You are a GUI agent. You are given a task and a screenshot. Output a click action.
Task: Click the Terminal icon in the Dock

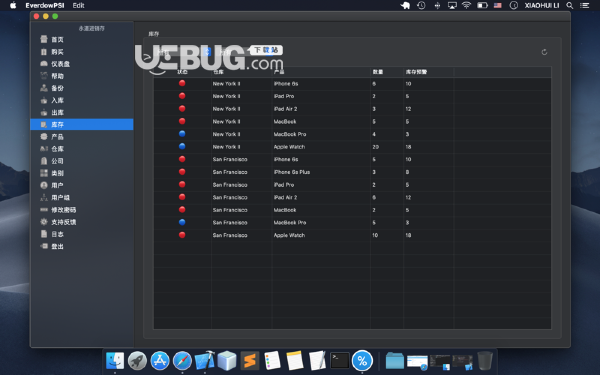point(340,360)
